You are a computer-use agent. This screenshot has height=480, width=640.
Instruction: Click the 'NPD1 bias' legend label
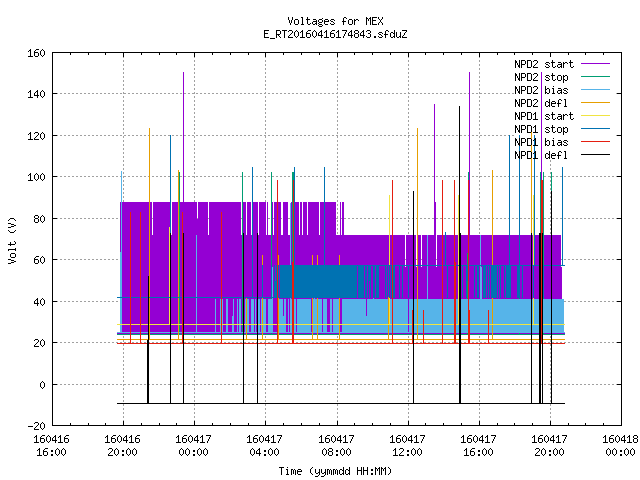541,142
